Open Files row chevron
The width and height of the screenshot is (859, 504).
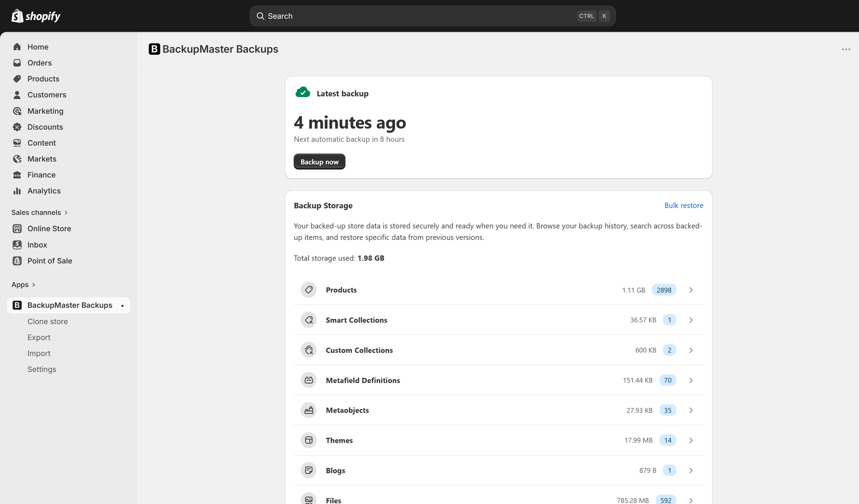tap(691, 501)
